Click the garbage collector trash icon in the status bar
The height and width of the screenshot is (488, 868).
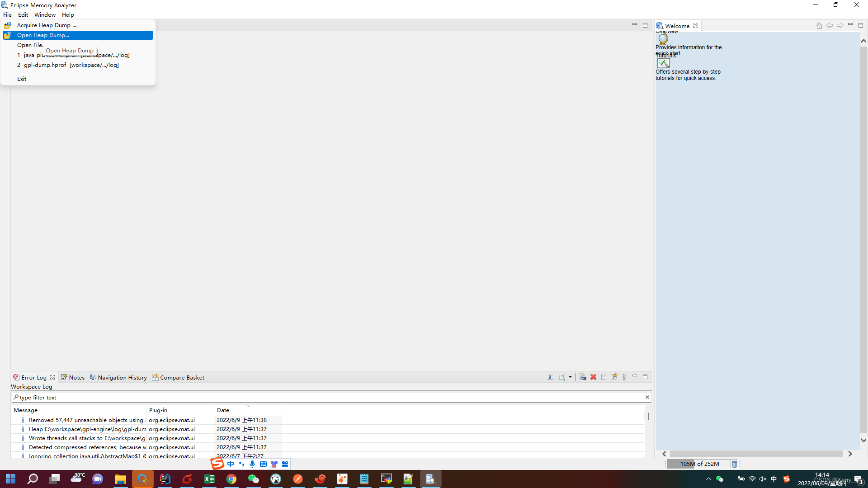pos(735,464)
